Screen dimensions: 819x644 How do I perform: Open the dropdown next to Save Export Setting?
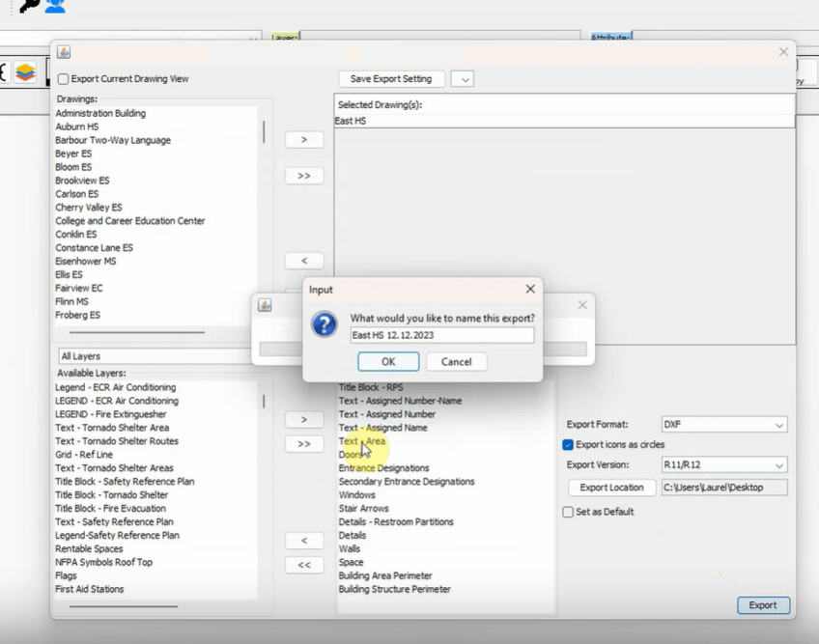click(x=463, y=79)
